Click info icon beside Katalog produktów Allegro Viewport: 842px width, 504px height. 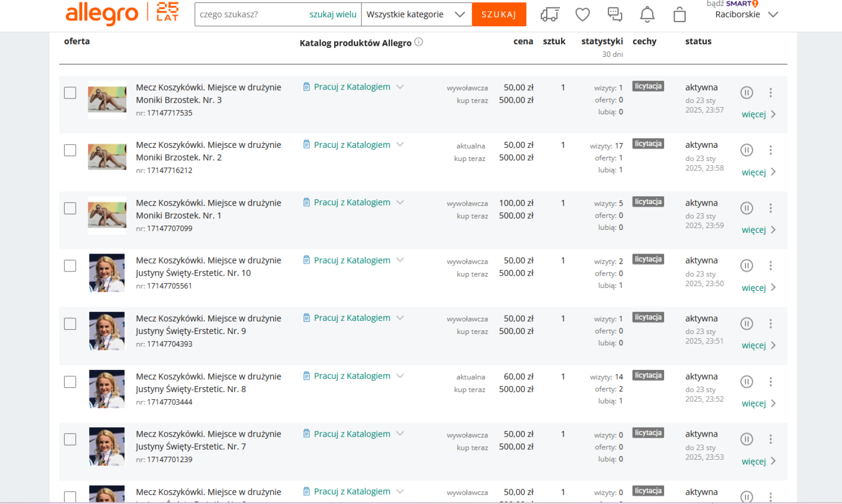[x=418, y=42]
